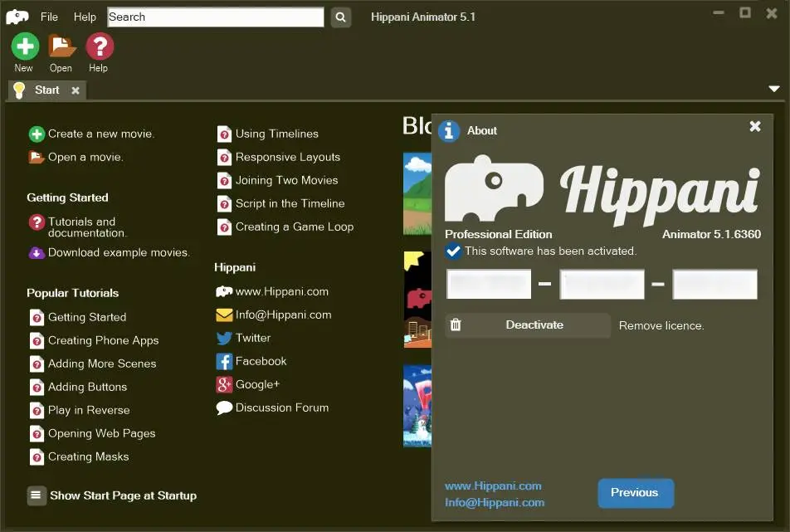Close the About dialog
Screen dimensions: 790x532
click(755, 126)
